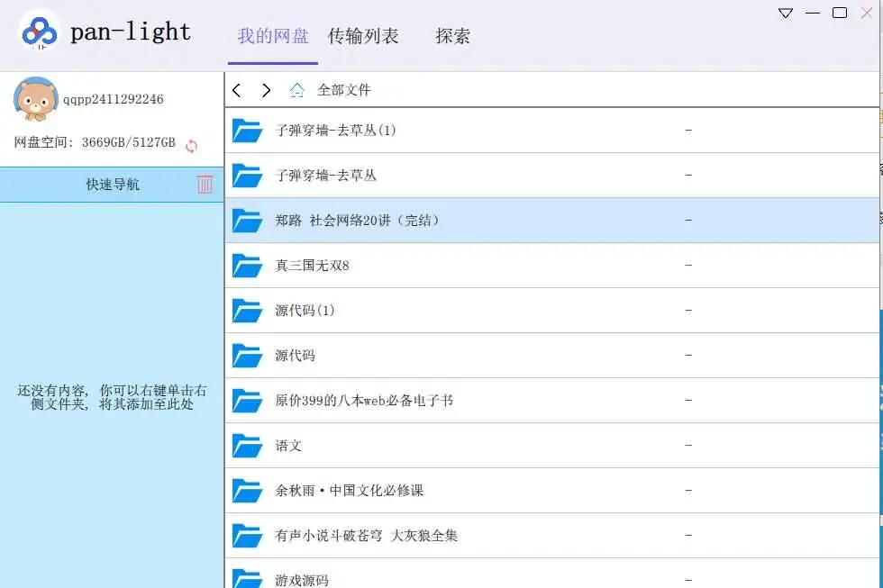
Task: Open the dropdown triangle menu in title bar
Action: click(x=786, y=13)
